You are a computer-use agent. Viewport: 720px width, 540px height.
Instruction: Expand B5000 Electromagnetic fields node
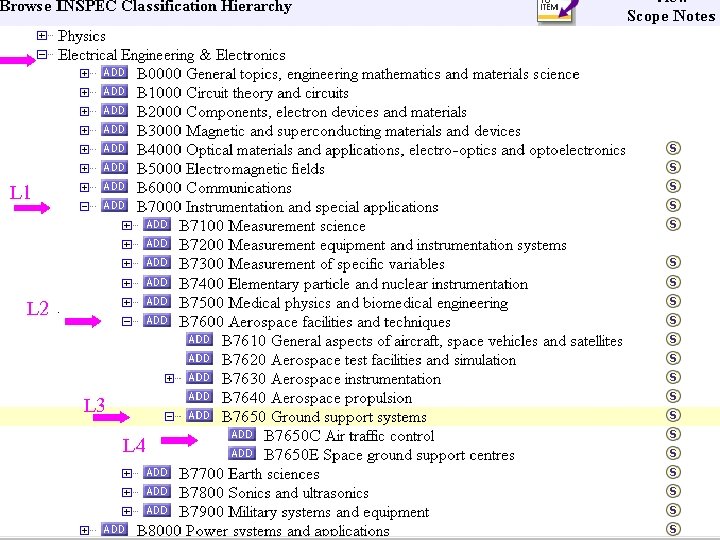84,169
